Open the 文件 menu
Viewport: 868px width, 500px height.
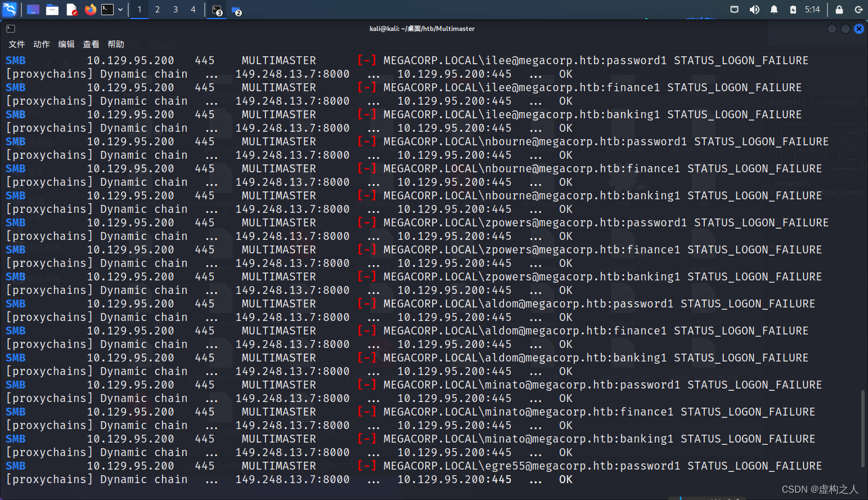coord(17,44)
